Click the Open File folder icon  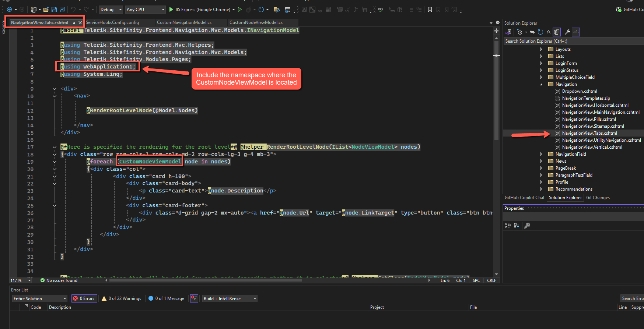[46, 10]
